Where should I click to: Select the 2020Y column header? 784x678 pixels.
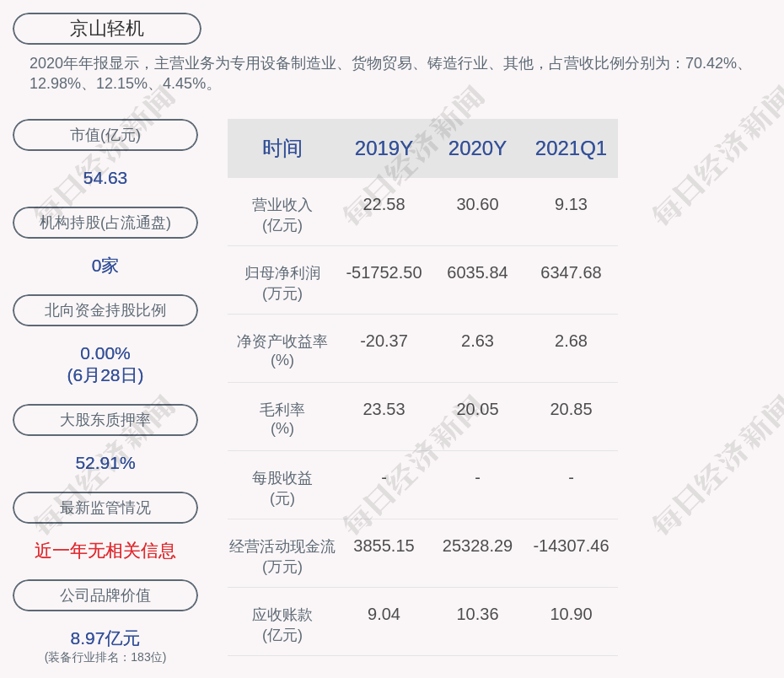[x=477, y=148]
